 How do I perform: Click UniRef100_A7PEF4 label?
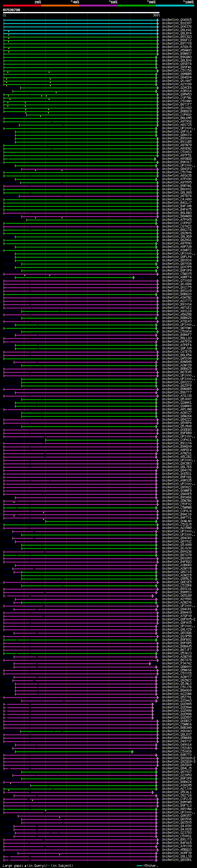(176, 345)
